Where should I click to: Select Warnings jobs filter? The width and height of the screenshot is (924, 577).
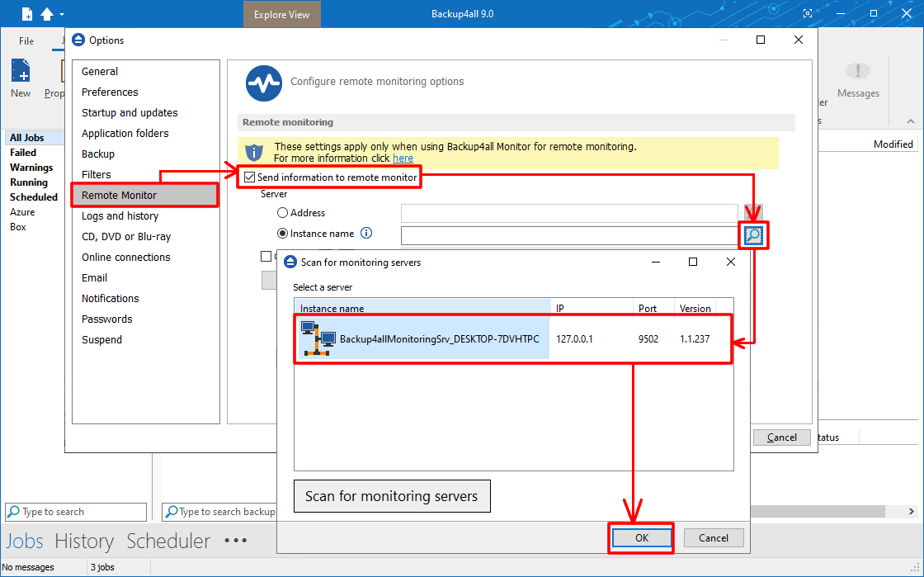(31, 168)
